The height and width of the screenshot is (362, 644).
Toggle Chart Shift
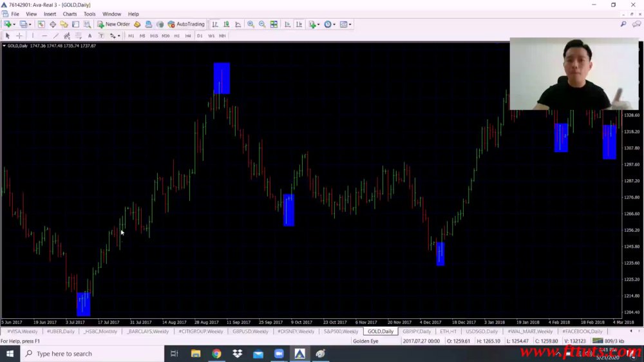(x=299, y=24)
